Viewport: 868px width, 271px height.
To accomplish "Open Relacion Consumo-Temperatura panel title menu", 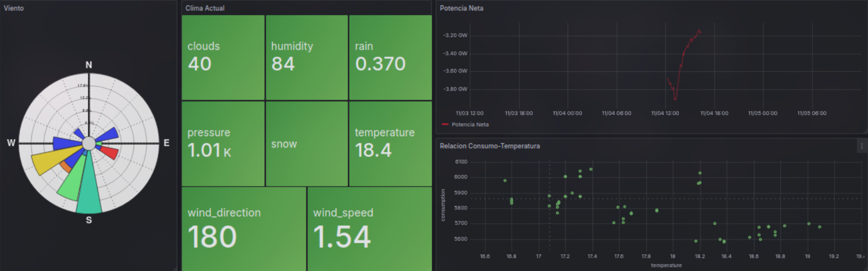I will pyautogui.click(x=490, y=146).
